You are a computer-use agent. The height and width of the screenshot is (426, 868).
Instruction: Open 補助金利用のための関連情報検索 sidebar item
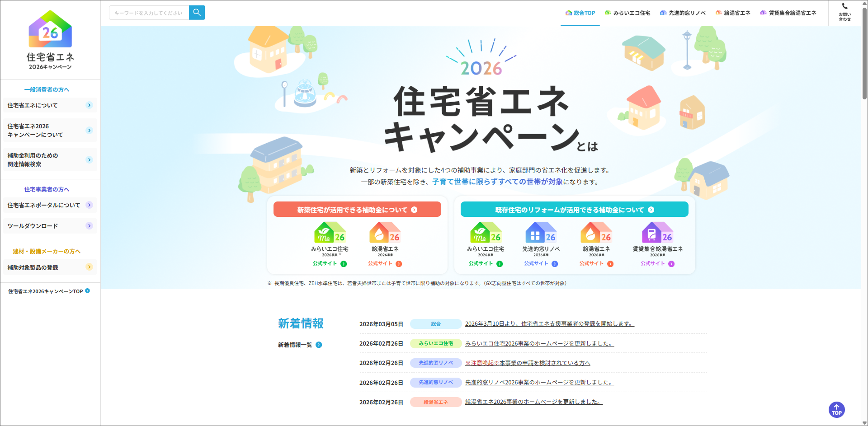point(50,160)
